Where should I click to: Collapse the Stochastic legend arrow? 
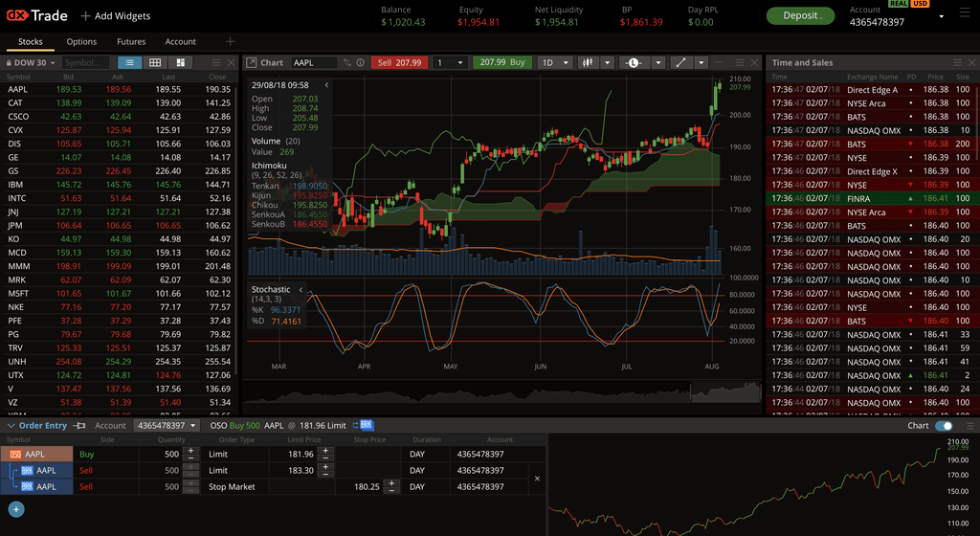301,289
